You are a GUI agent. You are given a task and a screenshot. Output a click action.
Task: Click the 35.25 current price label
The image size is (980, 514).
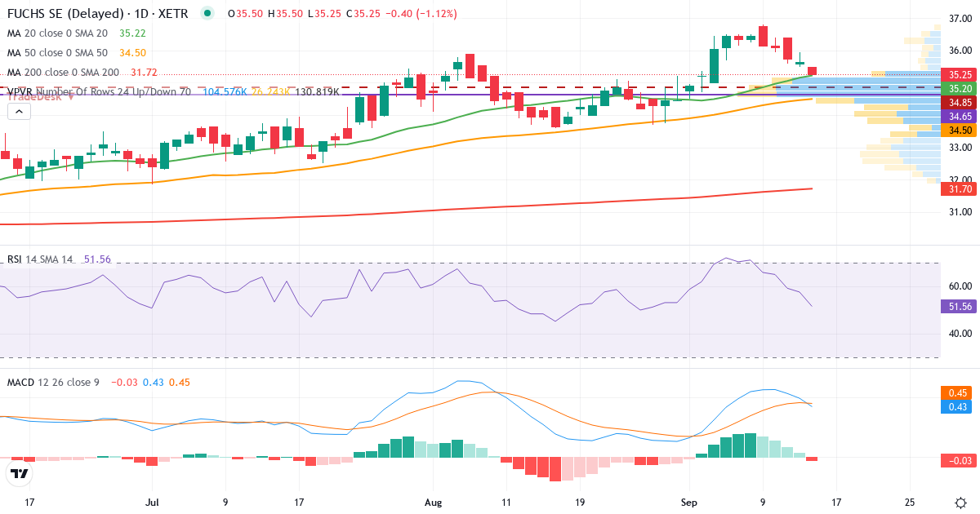click(960, 74)
